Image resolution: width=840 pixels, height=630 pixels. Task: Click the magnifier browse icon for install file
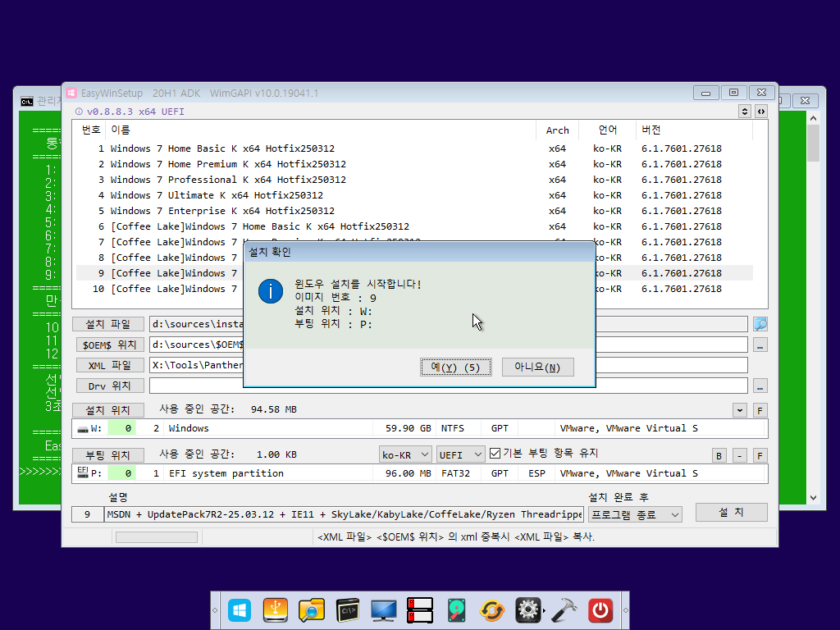(760, 324)
